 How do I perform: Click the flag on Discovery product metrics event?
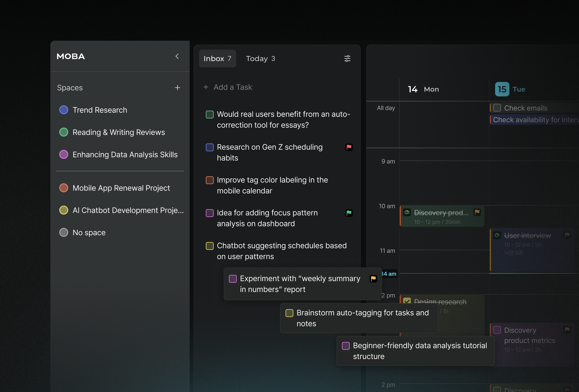[567, 329]
